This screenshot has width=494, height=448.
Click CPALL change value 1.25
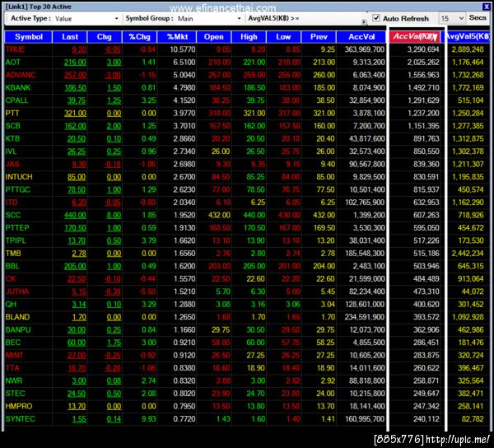(x=114, y=100)
